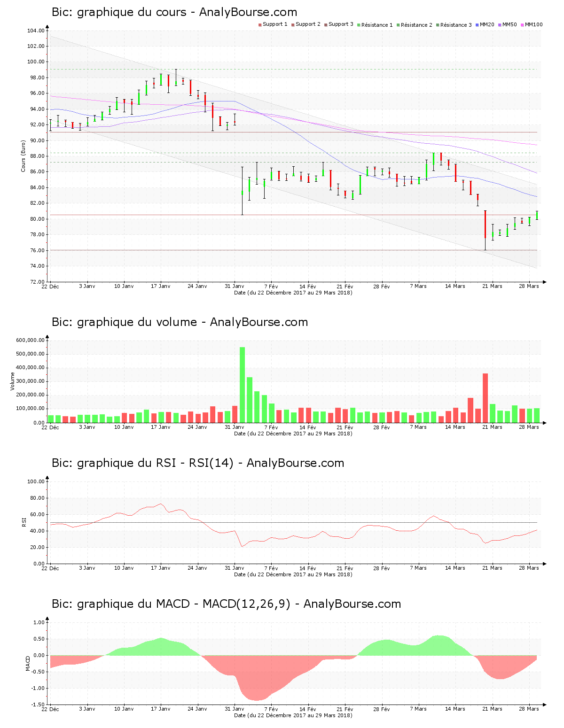Click the 'Bic: graphique du volume' chart title
Viewport: 564px width, 728px height.
(180, 322)
